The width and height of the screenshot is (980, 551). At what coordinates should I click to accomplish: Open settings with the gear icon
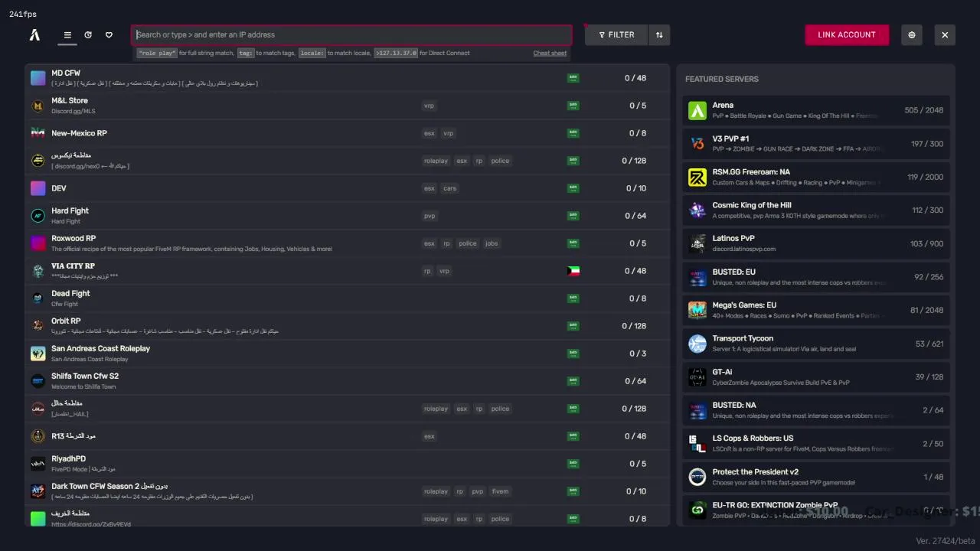pyautogui.click(x=911, y=34)
